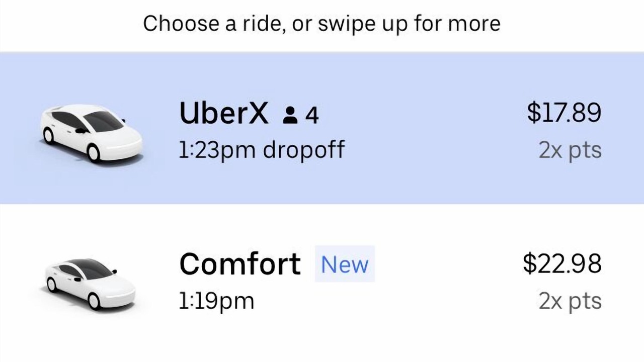The image size is (644, 362).
Task: Tap the blue New badge
Action: click(345, 264)
